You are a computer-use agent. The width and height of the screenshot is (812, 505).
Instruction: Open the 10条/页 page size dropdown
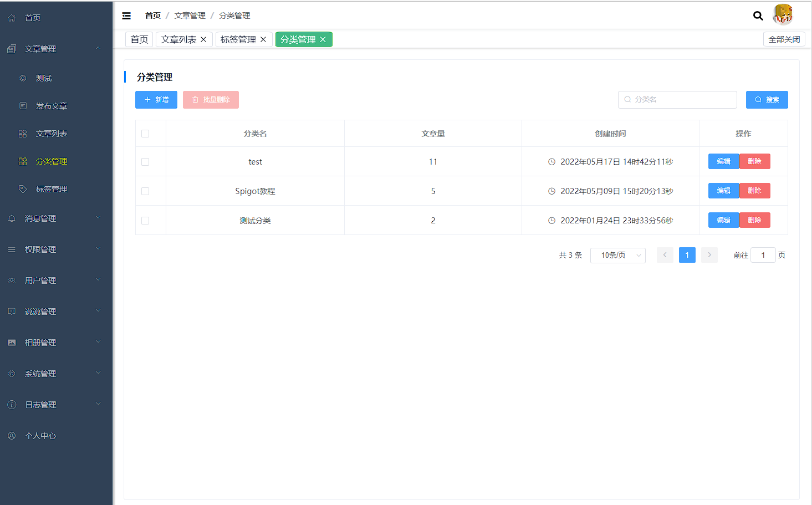point(617,255)
